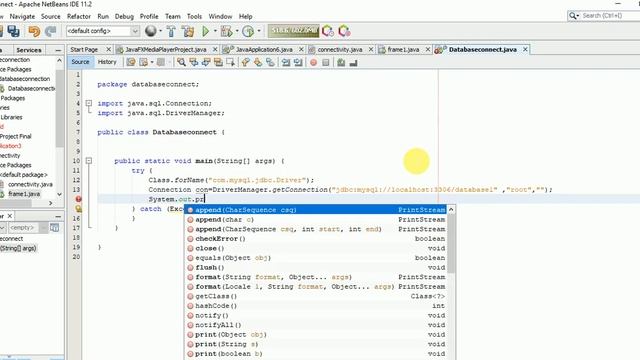Open the Navigate menu
This screenshot has height=360, width=640.
point(22,16)
